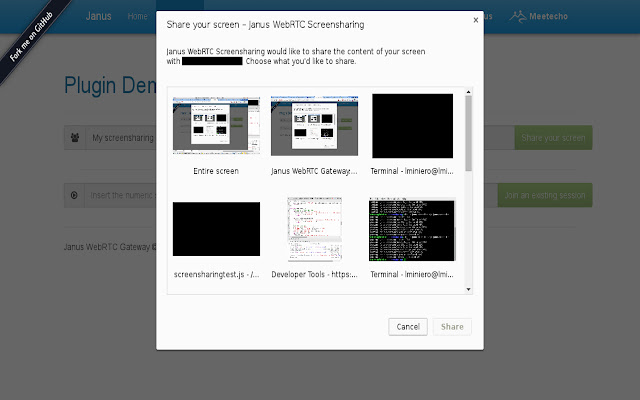The height and width of the screenshot is (400, 640).
Task: Click the green Share your screen button
Action: tap(553, 138)
